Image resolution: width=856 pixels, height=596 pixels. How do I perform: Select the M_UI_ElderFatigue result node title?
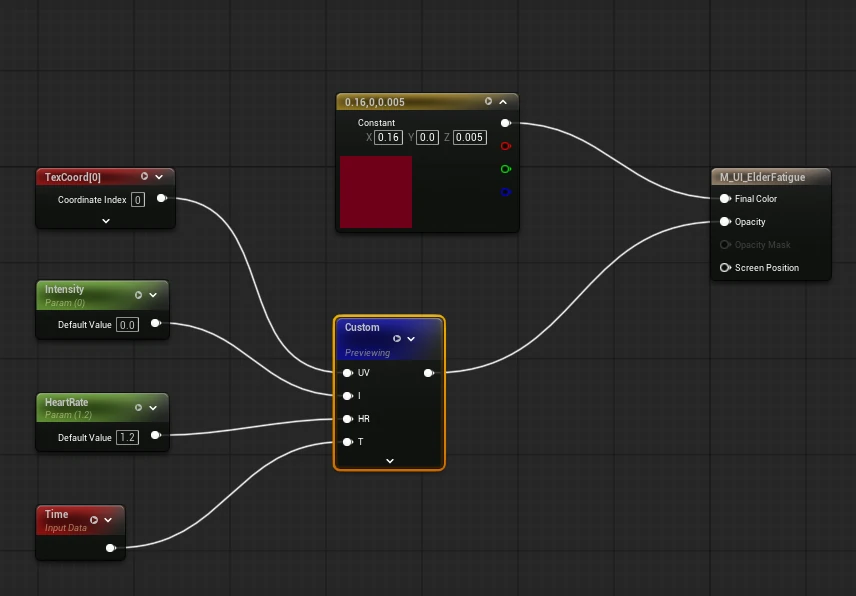tap(762, 177)
